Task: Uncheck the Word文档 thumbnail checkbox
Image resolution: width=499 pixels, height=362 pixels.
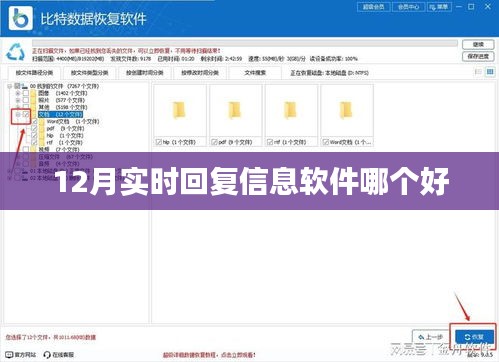Action: (x=325, y=142)
